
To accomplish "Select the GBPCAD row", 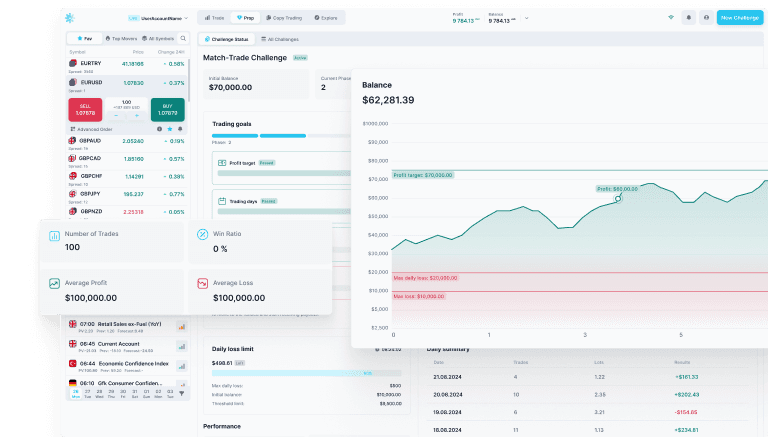I will coord(126,161).
